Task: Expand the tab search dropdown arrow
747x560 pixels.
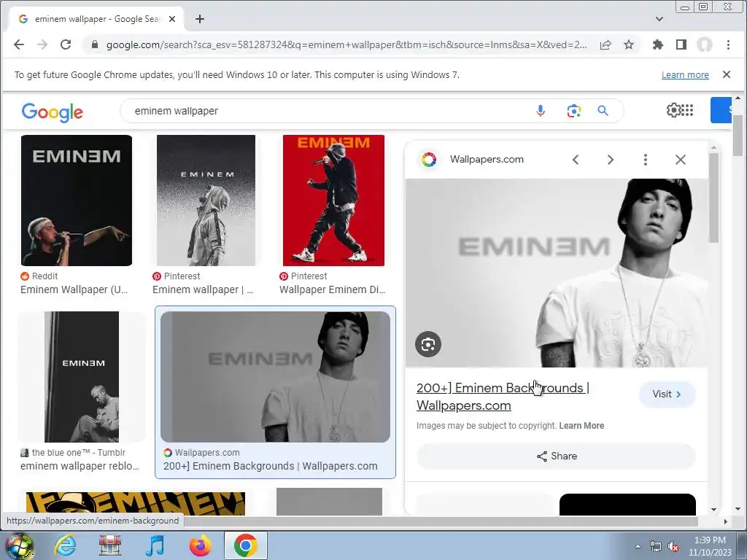Action: 659,19
